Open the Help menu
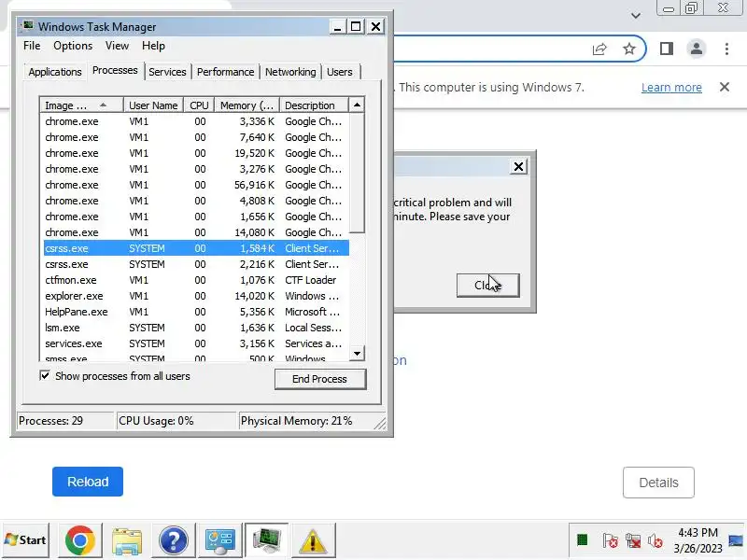Viewport: 747px width, 560px height. [x=153, y=46]
